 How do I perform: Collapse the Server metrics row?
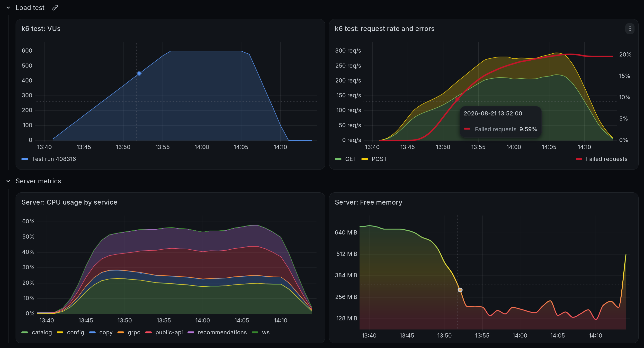tap(8, 181)
